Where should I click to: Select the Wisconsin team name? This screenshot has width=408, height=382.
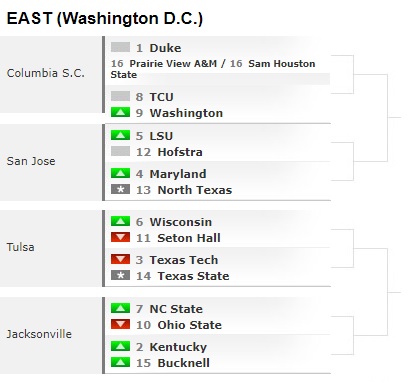point(180,222)
